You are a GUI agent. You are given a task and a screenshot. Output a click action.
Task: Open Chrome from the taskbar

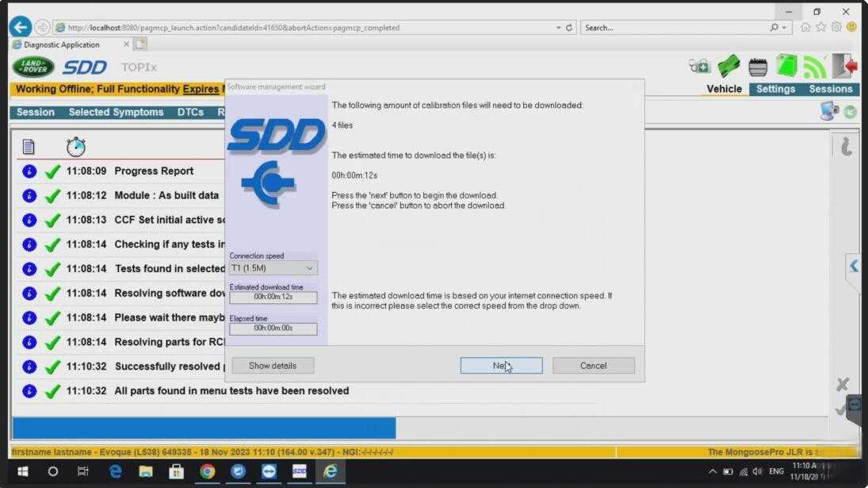click(208, 471)
